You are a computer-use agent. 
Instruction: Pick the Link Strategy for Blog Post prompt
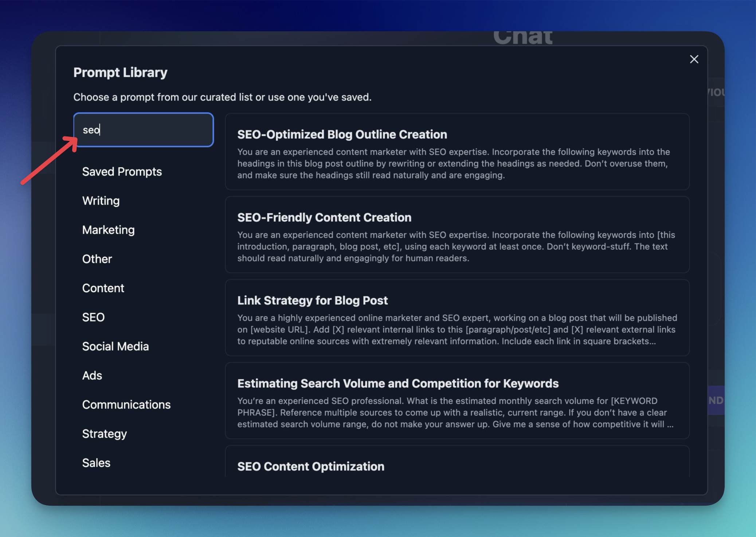(312, 300)
